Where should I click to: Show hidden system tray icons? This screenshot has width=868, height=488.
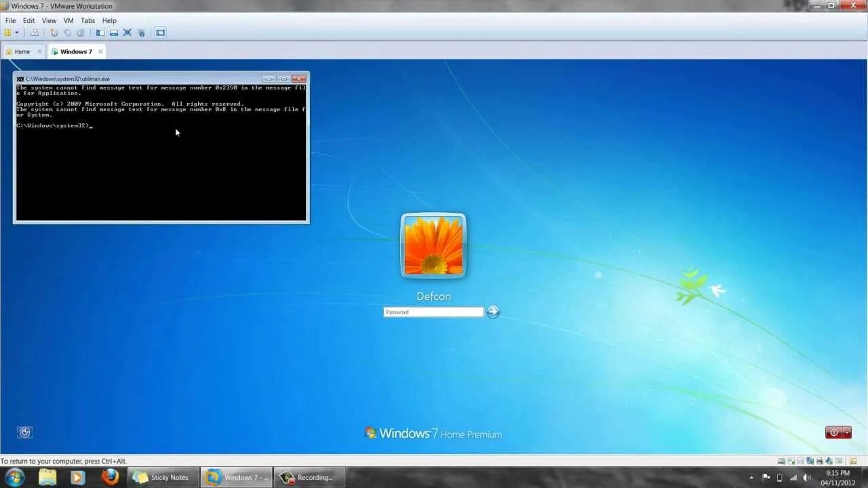tap(751, 477)
